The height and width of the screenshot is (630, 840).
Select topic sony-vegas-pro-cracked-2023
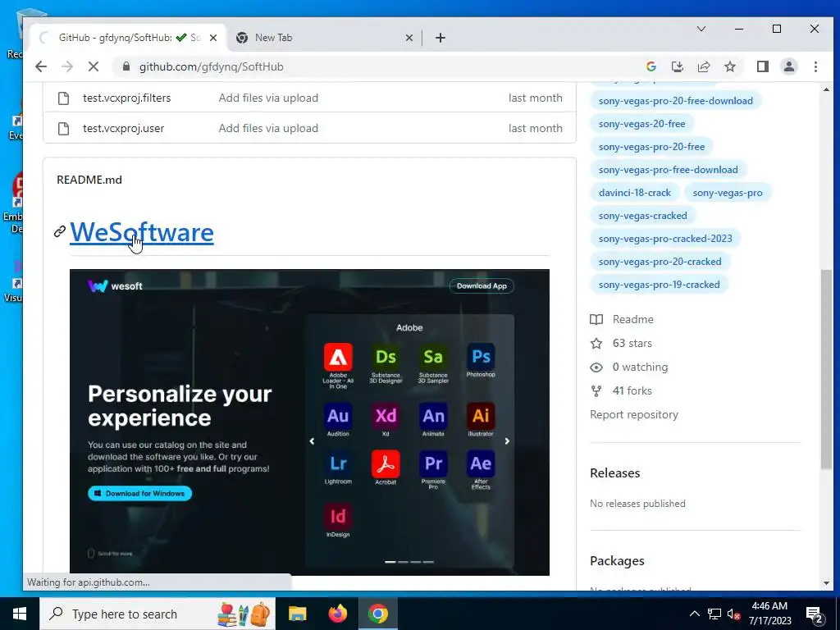[x=665, y=239]
